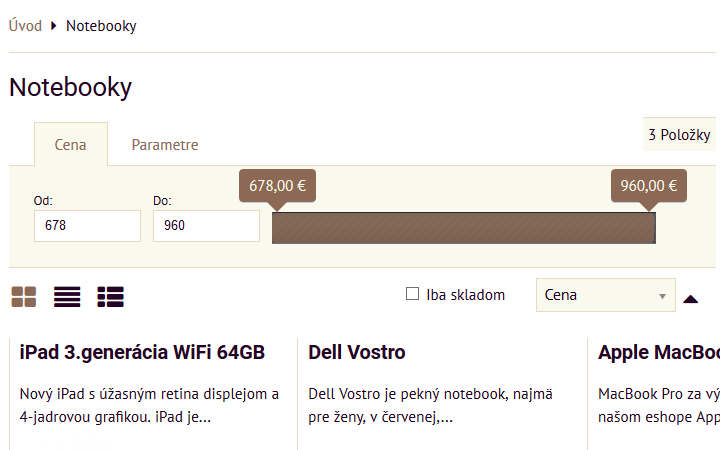This screenshot has width=720, height=450.
Task: Click the 678,00 € minimum slider handle
Action: click(277, 187)
